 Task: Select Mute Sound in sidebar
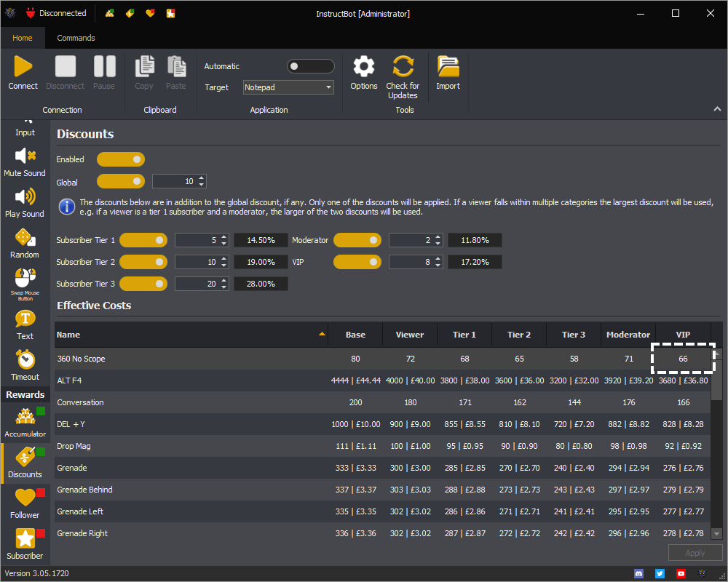pos(25,162)
